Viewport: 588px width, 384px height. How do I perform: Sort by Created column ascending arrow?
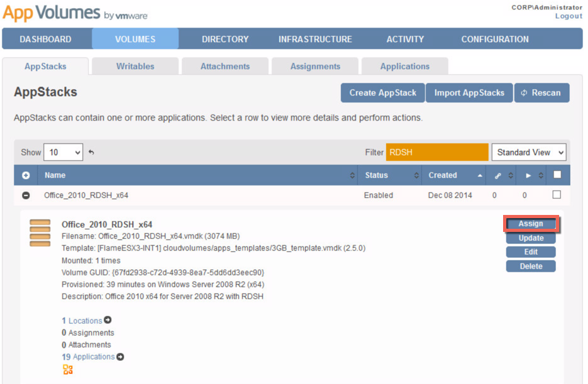(x=480, y=175)
